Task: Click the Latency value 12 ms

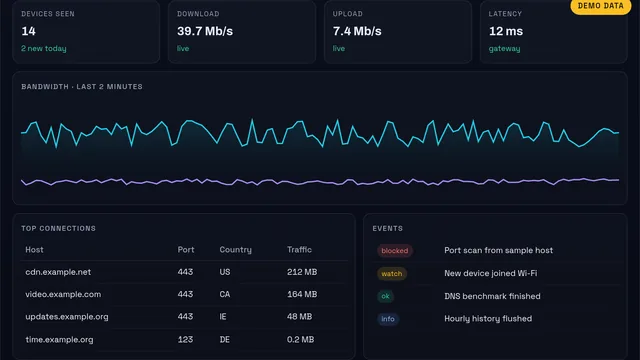Action: point(506,31)
